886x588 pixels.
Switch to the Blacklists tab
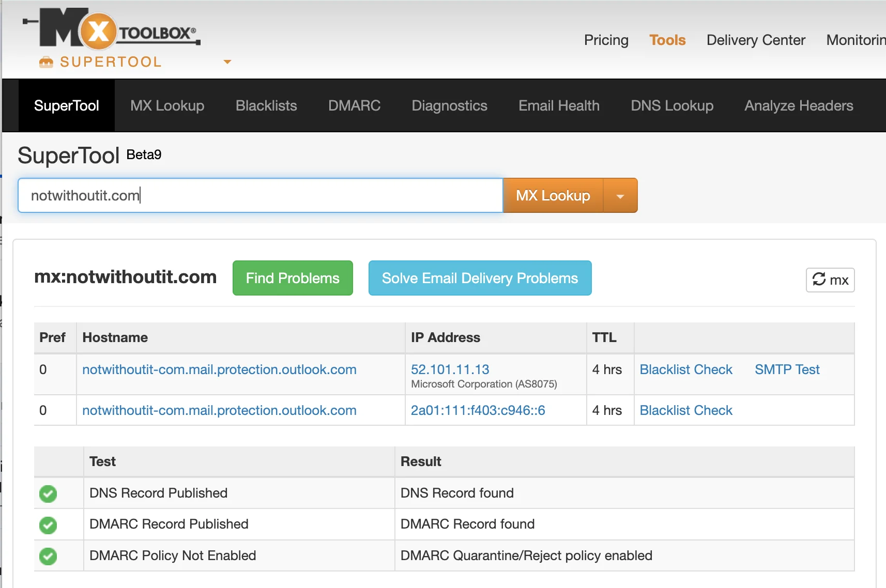266,105
